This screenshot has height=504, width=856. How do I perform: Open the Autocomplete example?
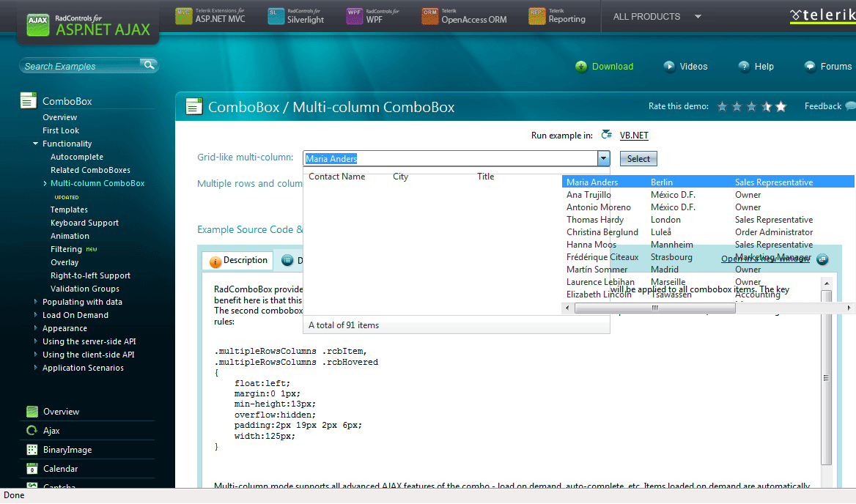click(77, 157)
